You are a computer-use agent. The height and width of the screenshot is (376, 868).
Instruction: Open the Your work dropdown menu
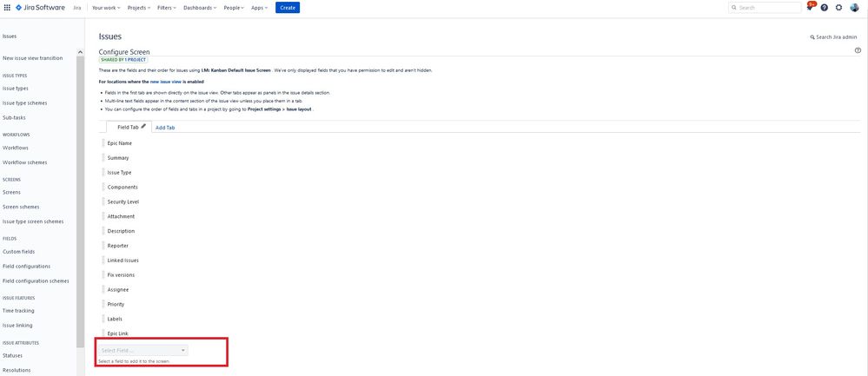click(104, 8)
